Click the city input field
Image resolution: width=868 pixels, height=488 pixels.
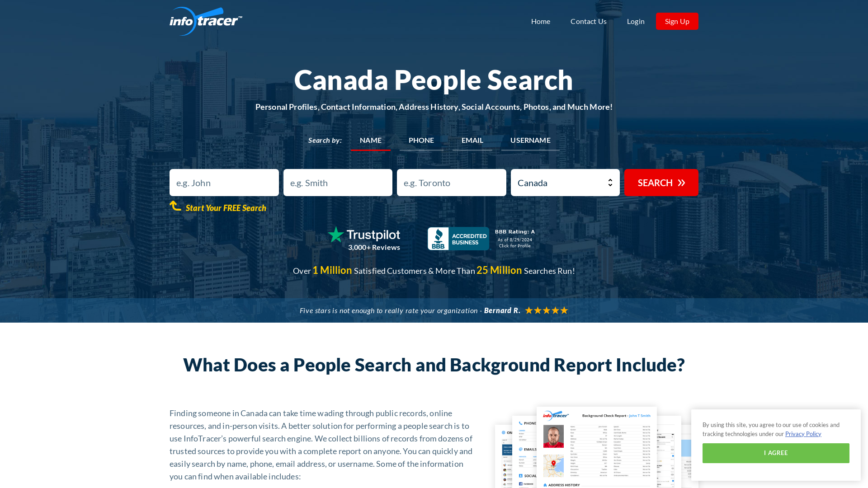(451, 183)
